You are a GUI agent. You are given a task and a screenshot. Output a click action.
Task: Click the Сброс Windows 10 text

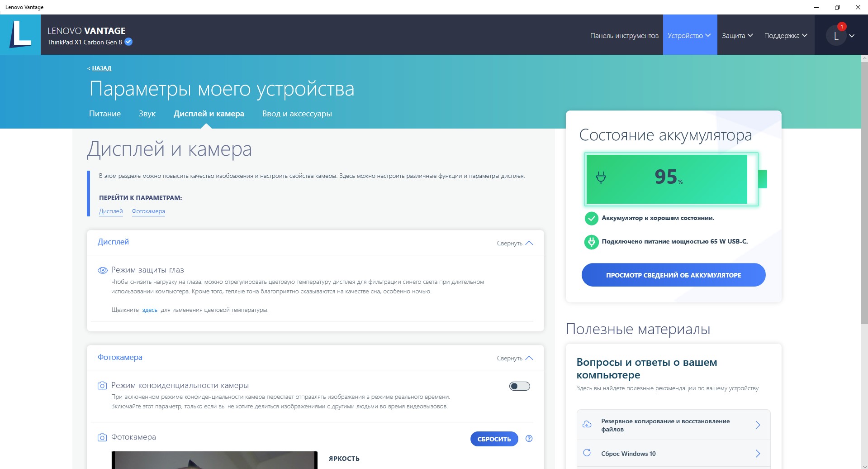(x=628, y=454)
